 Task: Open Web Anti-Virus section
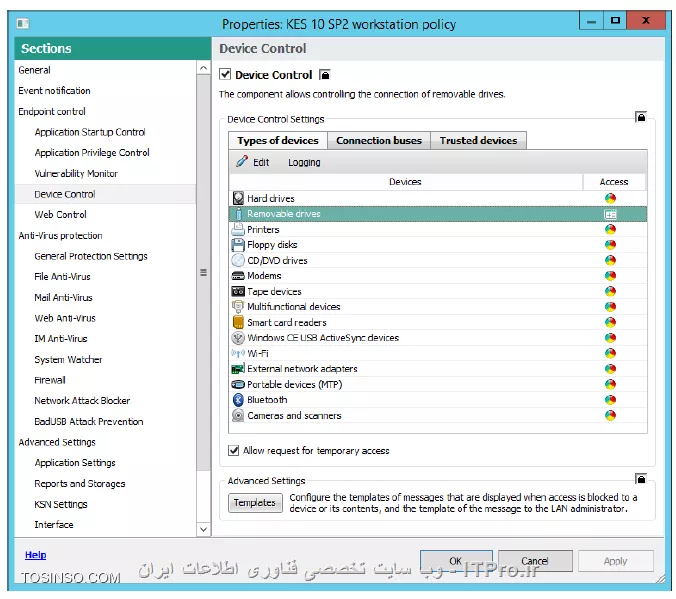click(65, 318)
